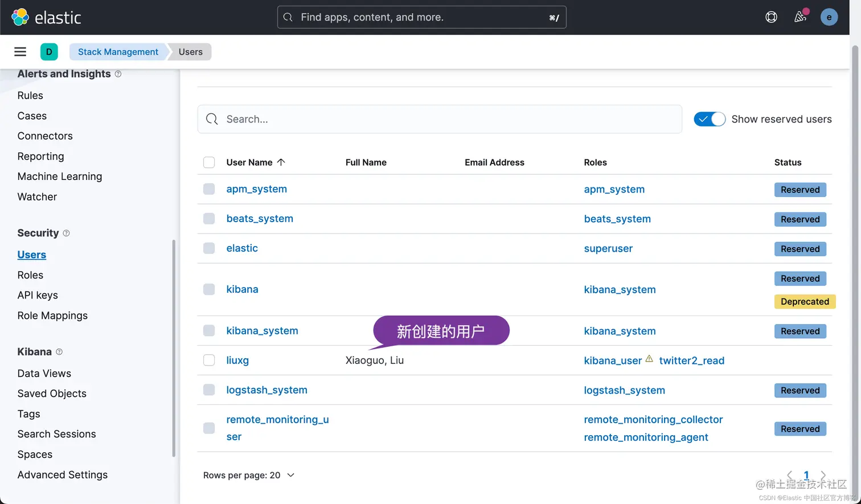This screenshot has width=861, height=504.
Task: Open Search Sessions in sidebar
Action: 56,434
